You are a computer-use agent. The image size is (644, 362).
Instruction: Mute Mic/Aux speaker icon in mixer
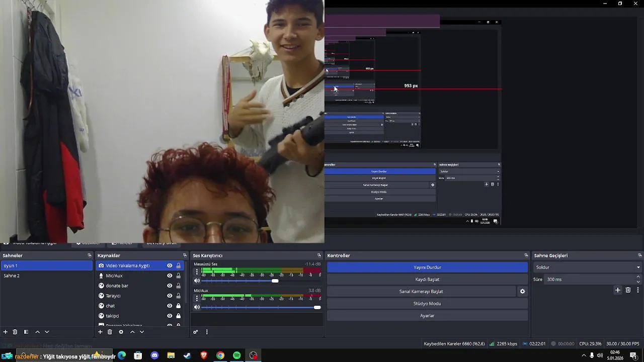(x=197, y=307)
